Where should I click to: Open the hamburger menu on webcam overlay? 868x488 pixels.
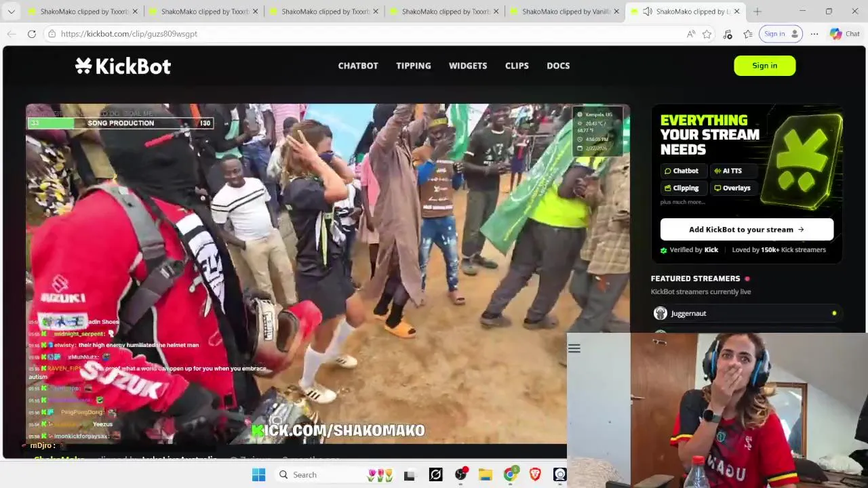[574, 348]
